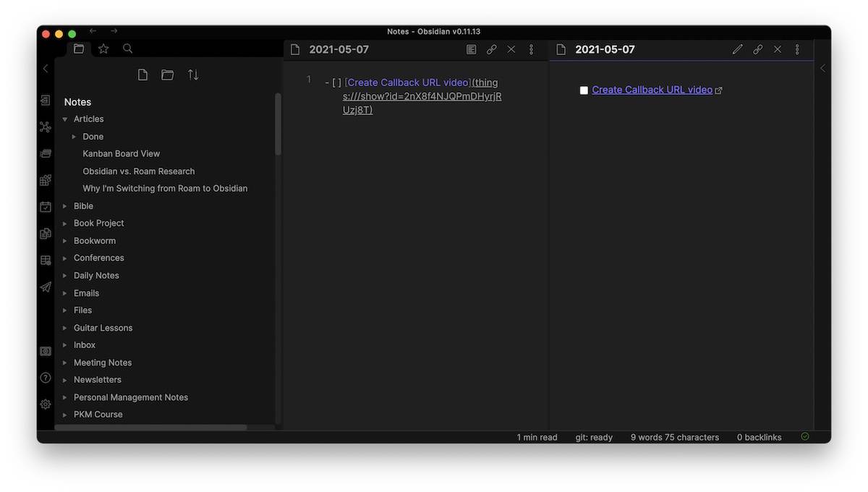Screen dimensions: 868x492
Task: Open today's daily note calendar icon
Action: (x=46, y=207)
